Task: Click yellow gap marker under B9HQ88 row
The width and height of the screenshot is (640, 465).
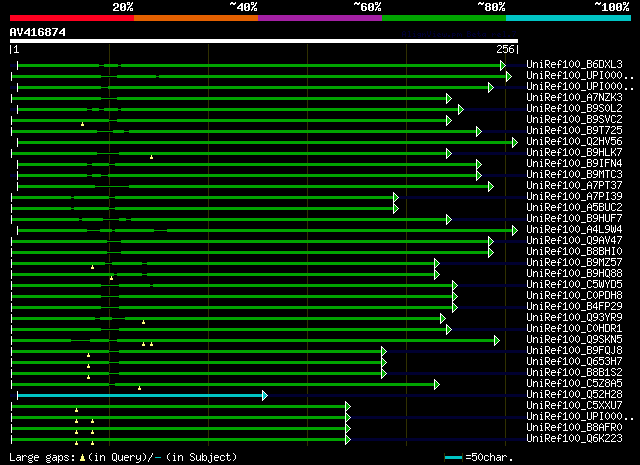Action: click(x=111, y=278)
